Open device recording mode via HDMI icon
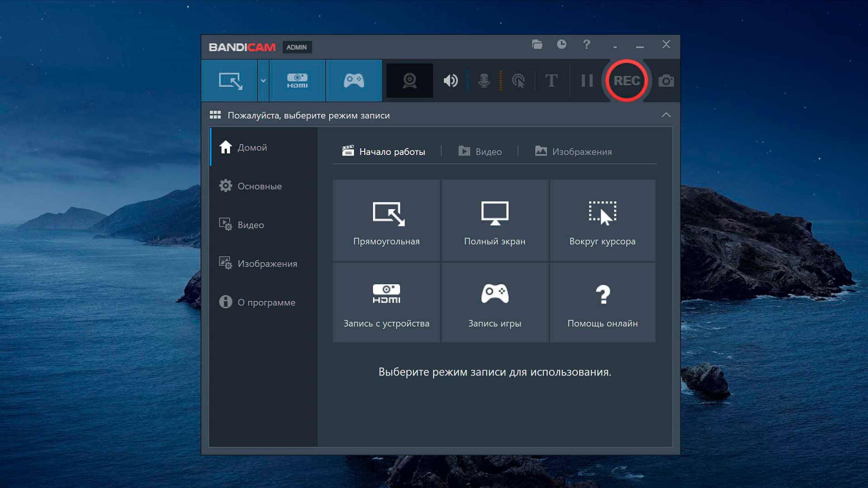 pos(297,80)
